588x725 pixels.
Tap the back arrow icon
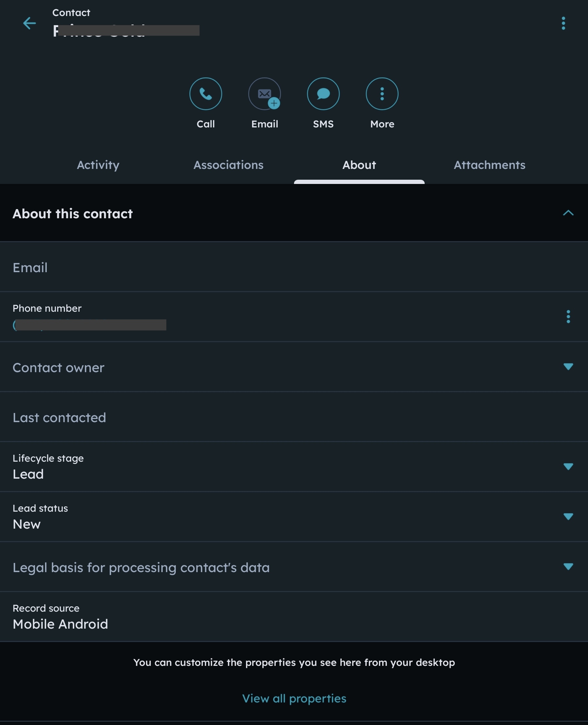point(29,24)
